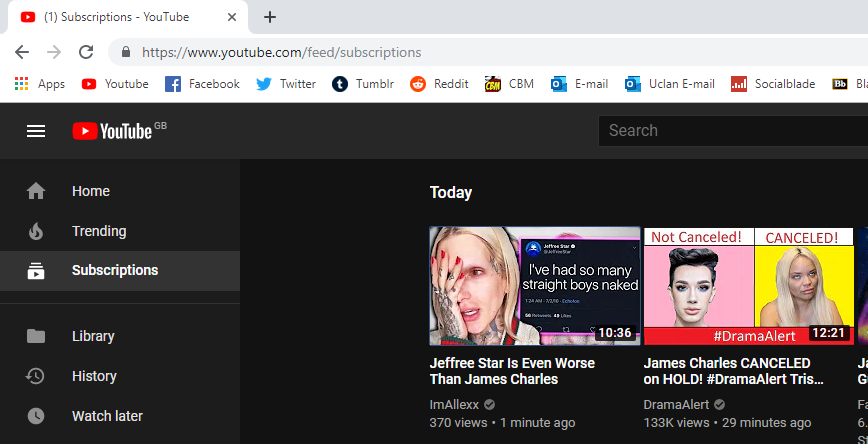Click the 10:36 duration badge

615,333
